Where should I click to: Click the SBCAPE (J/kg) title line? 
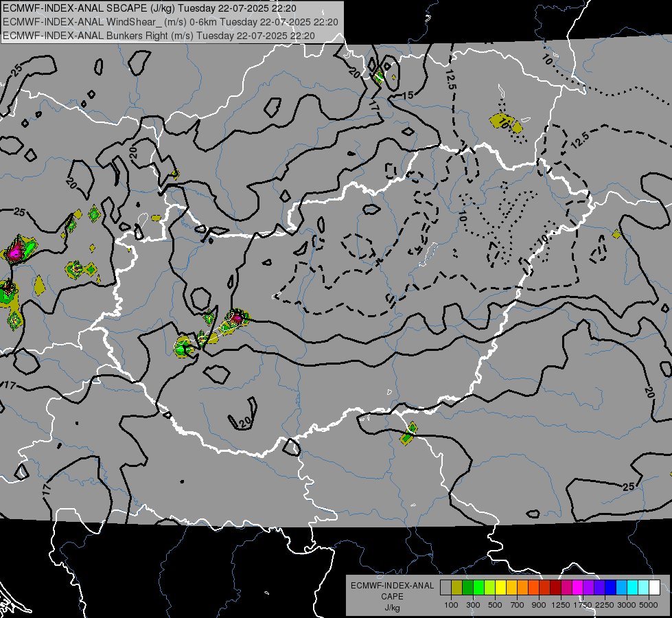[149, 8]
